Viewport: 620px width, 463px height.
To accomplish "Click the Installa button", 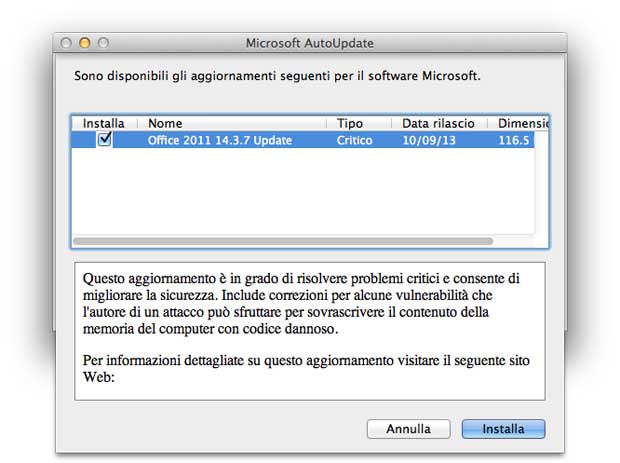I will (x=503, y=429).
